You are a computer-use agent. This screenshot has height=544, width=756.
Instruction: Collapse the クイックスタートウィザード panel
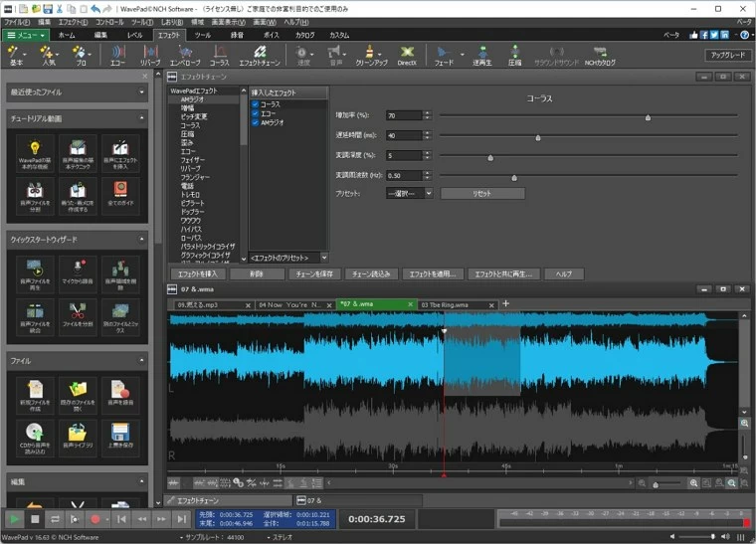[141, 239]
